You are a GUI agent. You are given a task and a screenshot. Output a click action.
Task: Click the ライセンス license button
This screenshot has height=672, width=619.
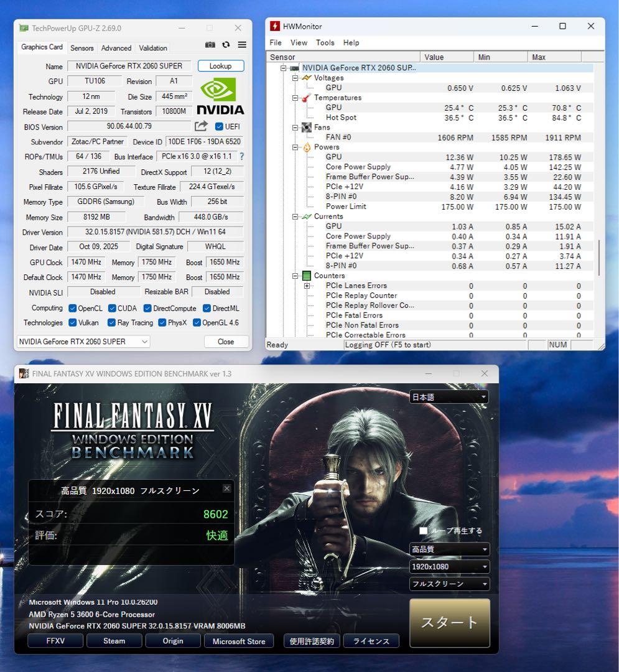pyautogui.click(x=371, y=641)
